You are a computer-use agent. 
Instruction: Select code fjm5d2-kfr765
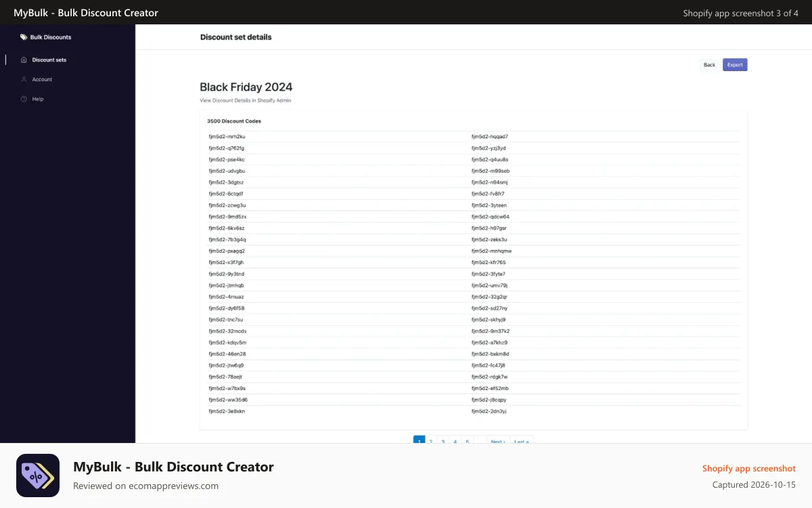tap(489, 262)
